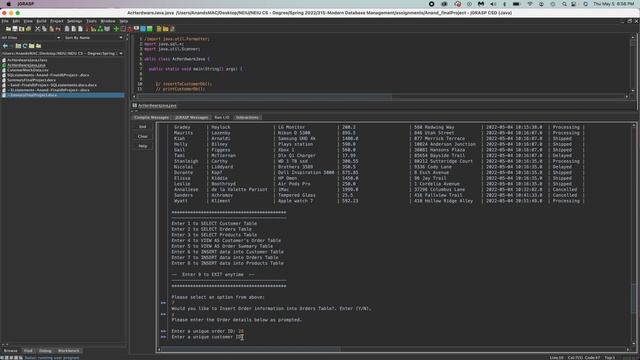The image size is (640, 360).
Task: Select AcHardwareJava.class in the file list
Action: click(27, 60)
